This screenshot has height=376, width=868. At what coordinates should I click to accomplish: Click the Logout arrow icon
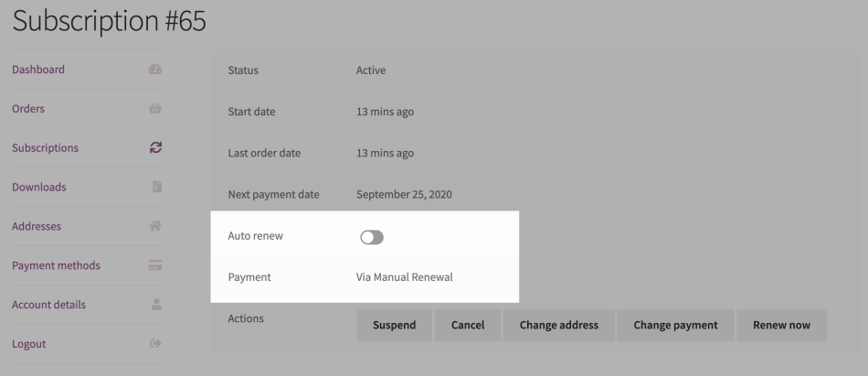coord(154,344)
